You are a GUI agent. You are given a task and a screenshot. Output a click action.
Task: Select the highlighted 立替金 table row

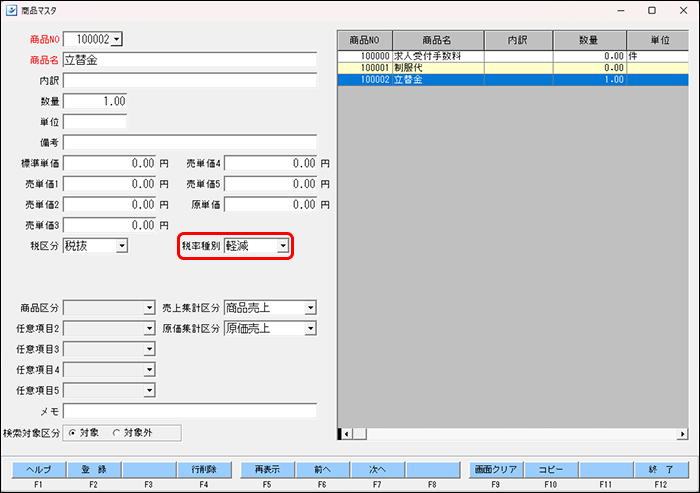(513, 80)
